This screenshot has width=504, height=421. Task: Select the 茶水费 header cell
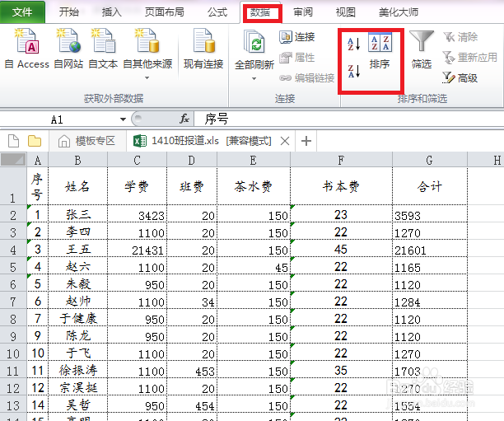(254, 186)
